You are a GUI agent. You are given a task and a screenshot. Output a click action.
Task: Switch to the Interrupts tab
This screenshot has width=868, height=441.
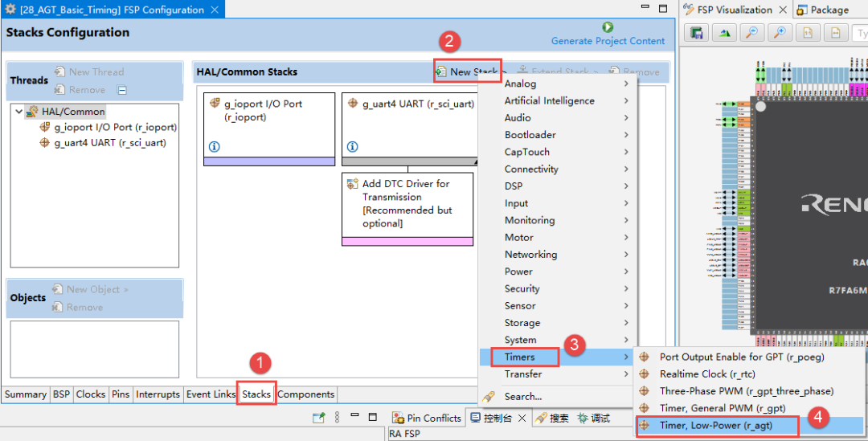click(158, 394)
